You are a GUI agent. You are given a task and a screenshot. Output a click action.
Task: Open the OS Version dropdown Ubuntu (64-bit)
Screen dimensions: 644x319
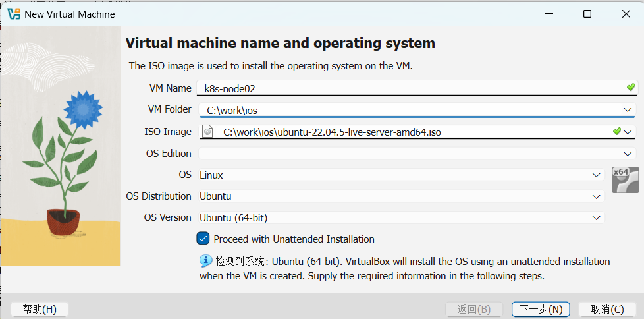[402, 218]
